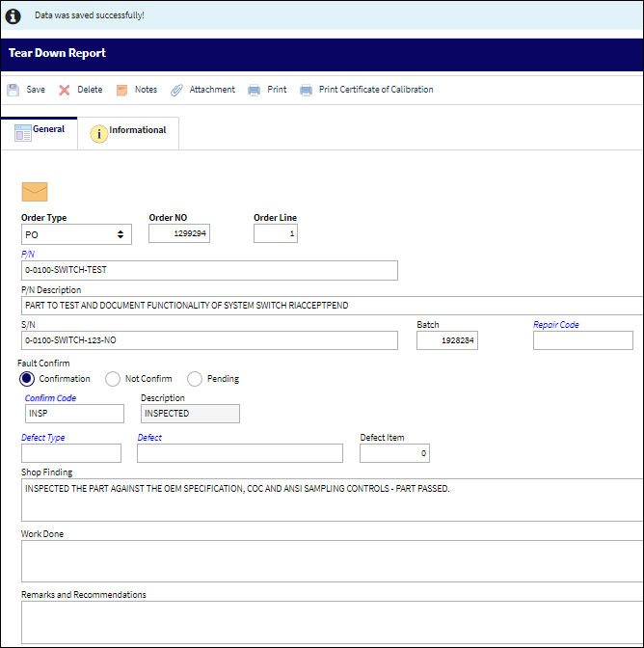Viewport: 644px width, 648px height.
Task: Switch to the General tab
Action: [40, 133]
